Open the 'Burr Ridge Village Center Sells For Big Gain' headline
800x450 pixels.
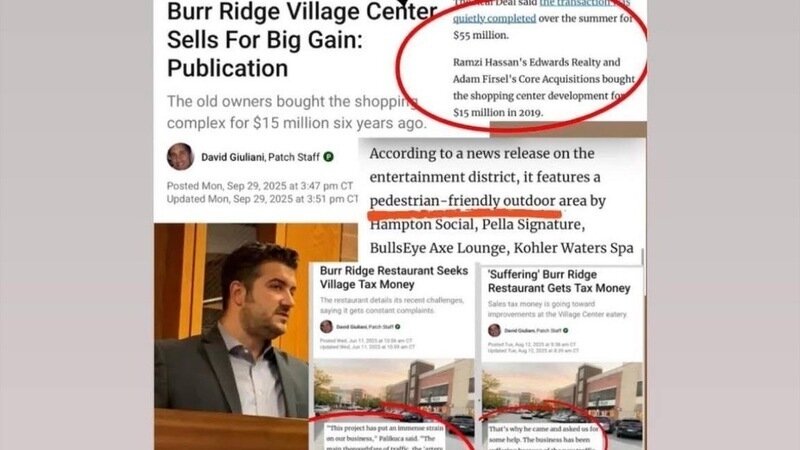tap(302, 40)
